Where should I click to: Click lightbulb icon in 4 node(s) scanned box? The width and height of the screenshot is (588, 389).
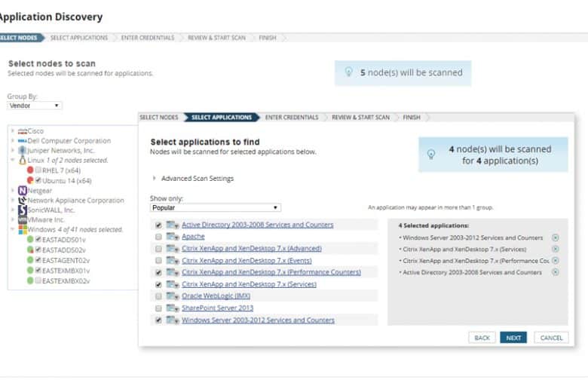(431, 155)
